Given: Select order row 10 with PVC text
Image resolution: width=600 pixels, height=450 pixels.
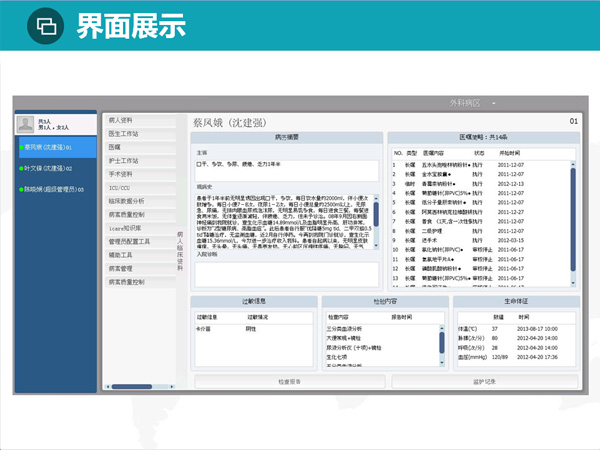Looking at the screenshot, I should (481, 249).
